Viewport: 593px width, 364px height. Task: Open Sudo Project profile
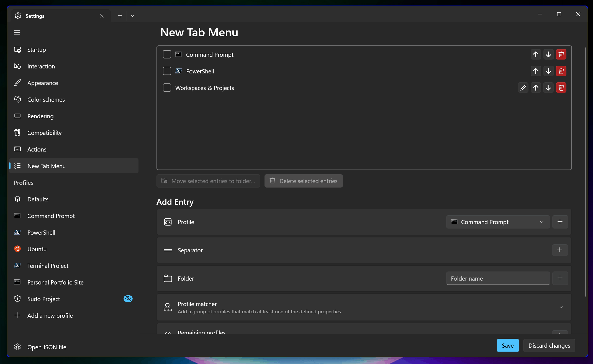74,299
